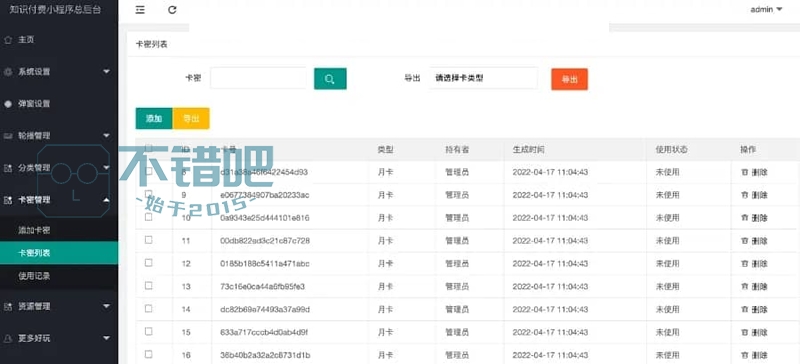Open the 请选择卡类型 dropdown
Screen dimensions: 800x364
(x=483, y=78)
